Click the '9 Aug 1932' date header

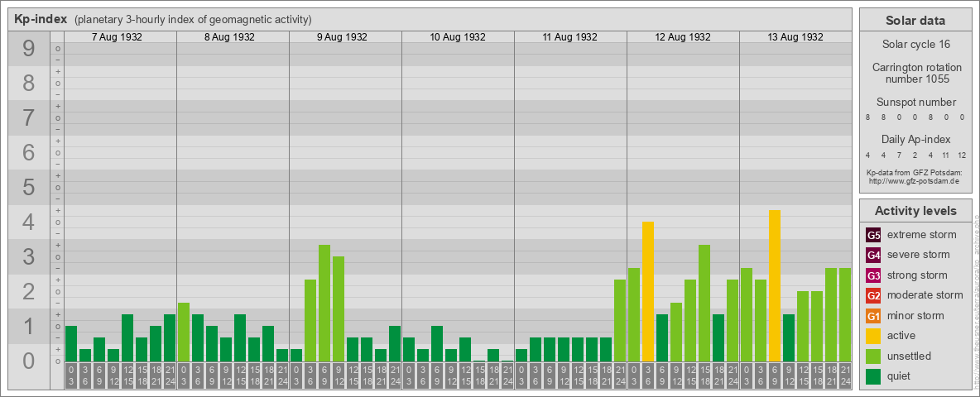(x=342, y=37)
